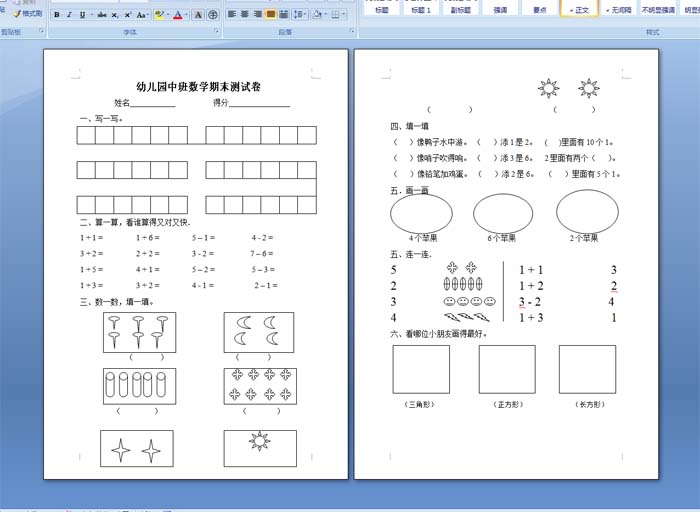Click the empty square labeled (长方形)
This screenshot has width=700, height=512.
pyautogui.click(x=588, y=369)
